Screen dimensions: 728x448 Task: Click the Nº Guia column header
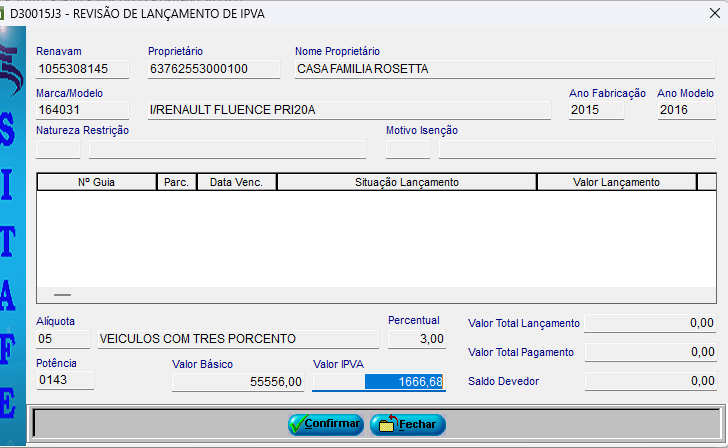[97, 182]
